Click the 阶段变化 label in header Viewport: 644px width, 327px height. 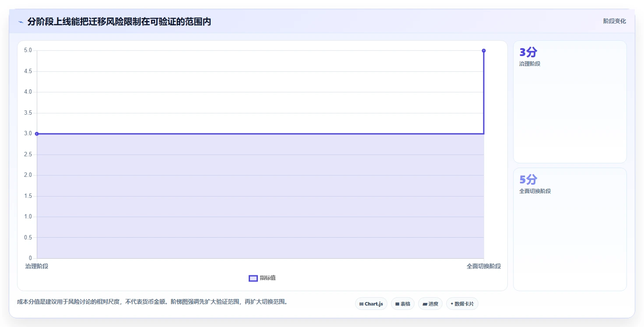(615, 21)
